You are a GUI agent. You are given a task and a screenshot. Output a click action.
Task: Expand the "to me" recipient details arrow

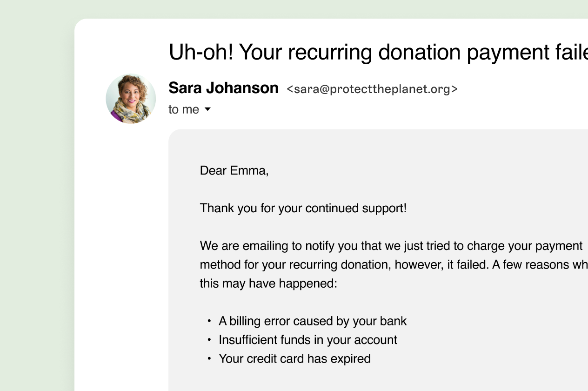pos(207,109)
